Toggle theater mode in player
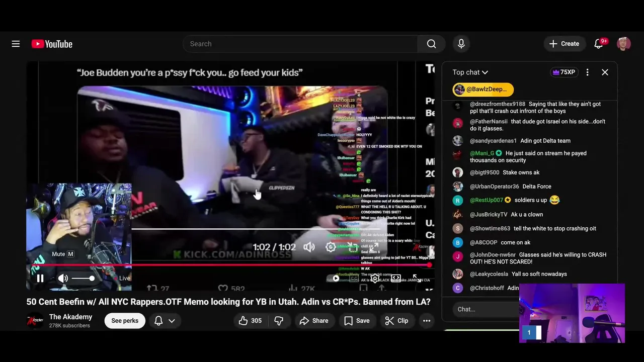The width and height of the screenshot is (644, 362). [x=396, y=278]
